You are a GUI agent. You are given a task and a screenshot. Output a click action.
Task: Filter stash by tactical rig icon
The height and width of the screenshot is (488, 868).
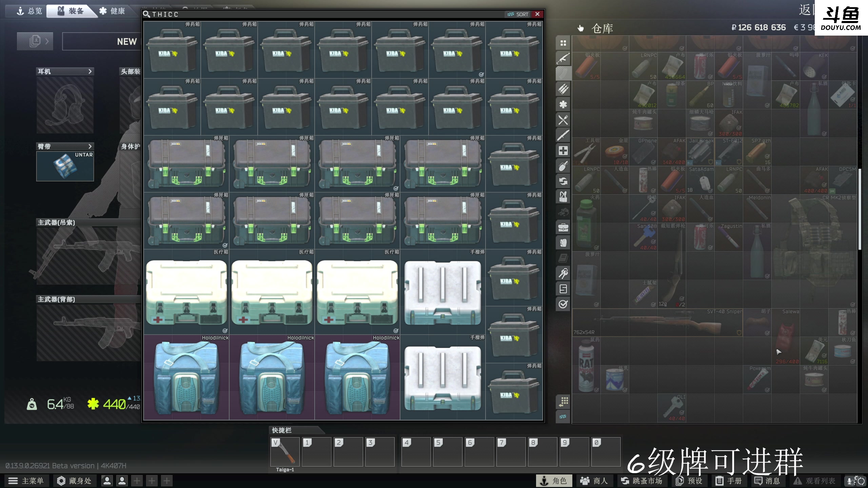[x=563, y=197]
